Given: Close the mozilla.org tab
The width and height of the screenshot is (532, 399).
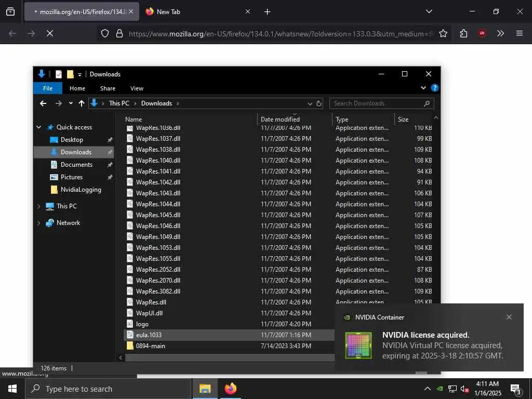Looking at the screenshot, I should click(131, 11).
